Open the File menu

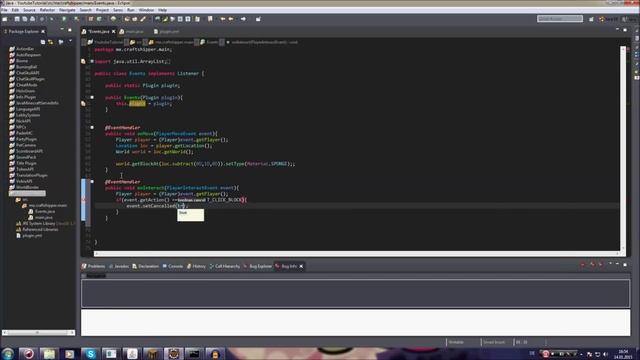click(4, 10)
